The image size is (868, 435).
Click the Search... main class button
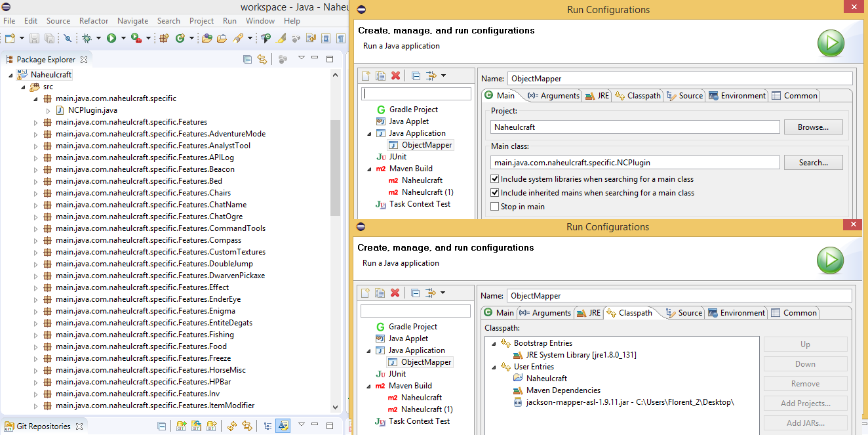(x=813, y=163)
